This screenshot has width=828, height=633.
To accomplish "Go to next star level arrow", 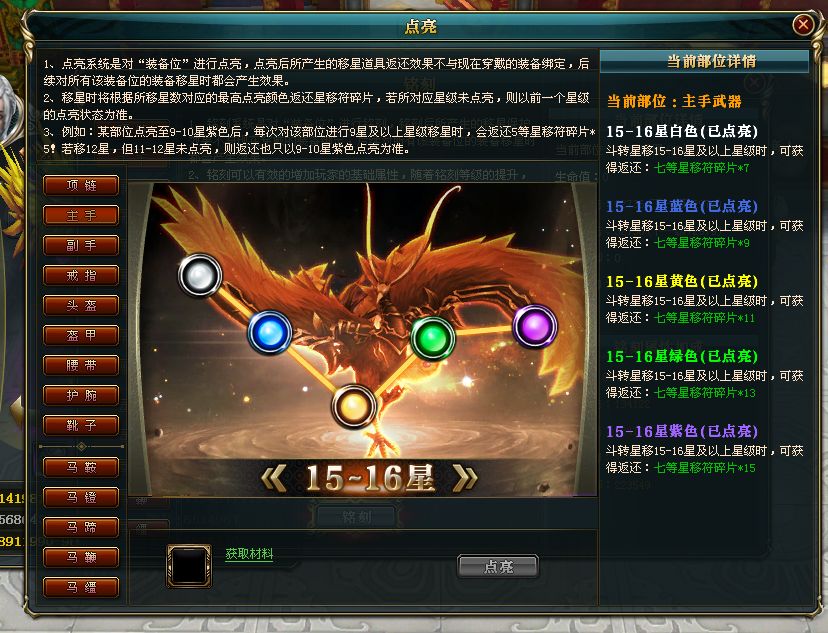I will (x=465, y=478).
